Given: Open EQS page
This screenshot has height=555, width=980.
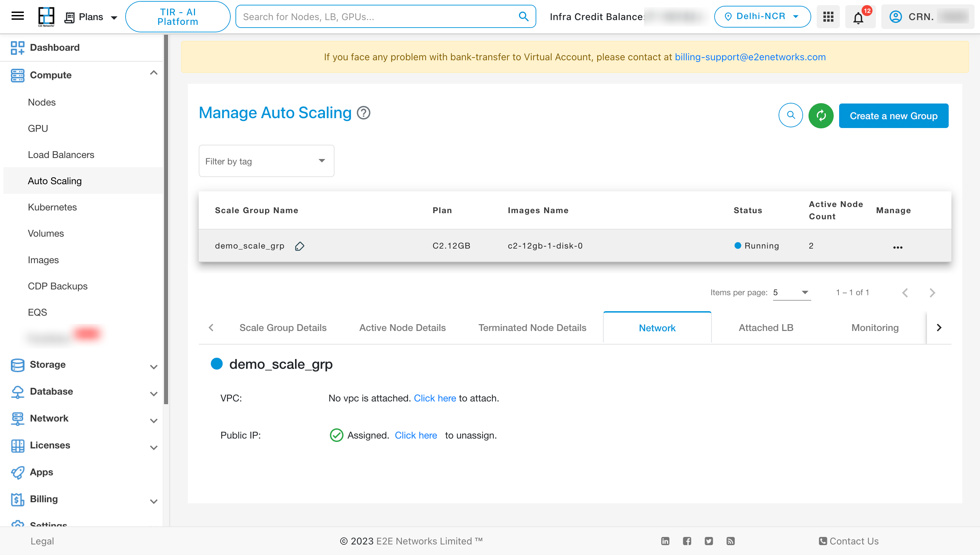Looking at the screenshot, I should pos(37,312).
